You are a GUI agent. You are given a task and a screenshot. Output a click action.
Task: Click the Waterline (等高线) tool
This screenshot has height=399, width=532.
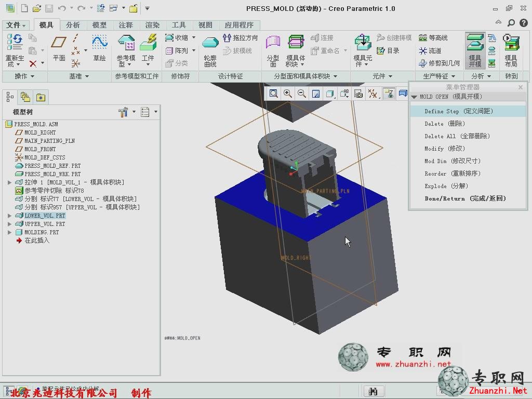click(x=433, y=37)
